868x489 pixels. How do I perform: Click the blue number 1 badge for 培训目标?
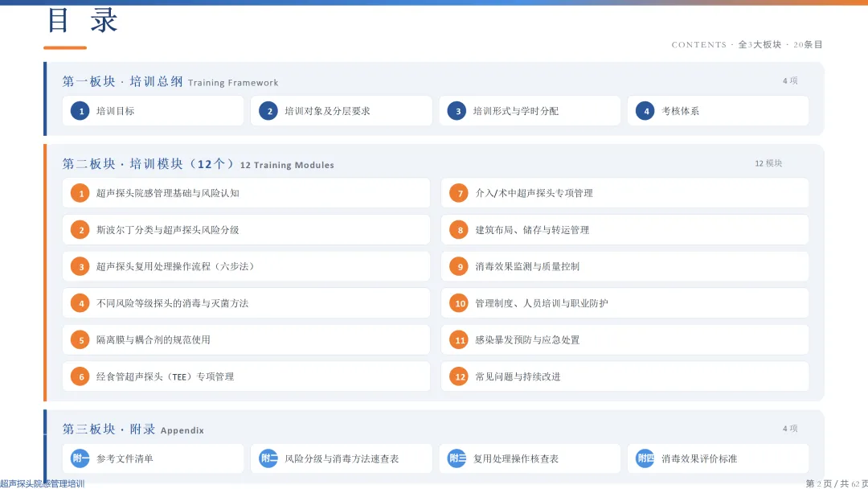pyautogui.click(x=80, y=111)
